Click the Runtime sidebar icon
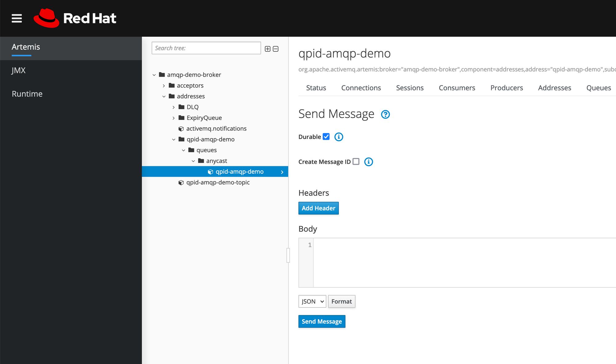The width and height of the screenshot is (616, 364). pyautogui.click(x=26, y=93)
